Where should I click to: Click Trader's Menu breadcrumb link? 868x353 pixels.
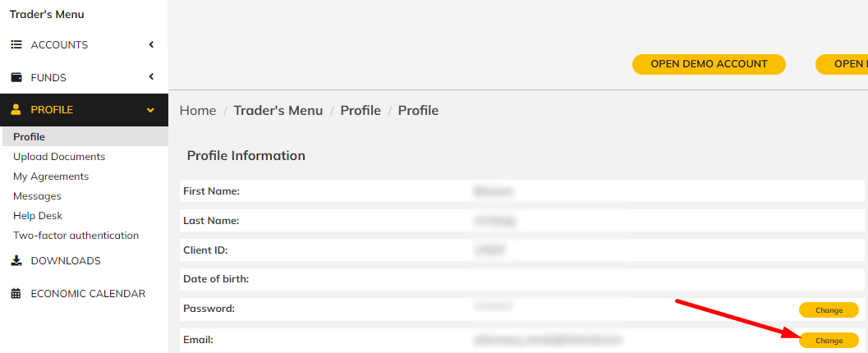pyautogui.click(x=278, y=111)
